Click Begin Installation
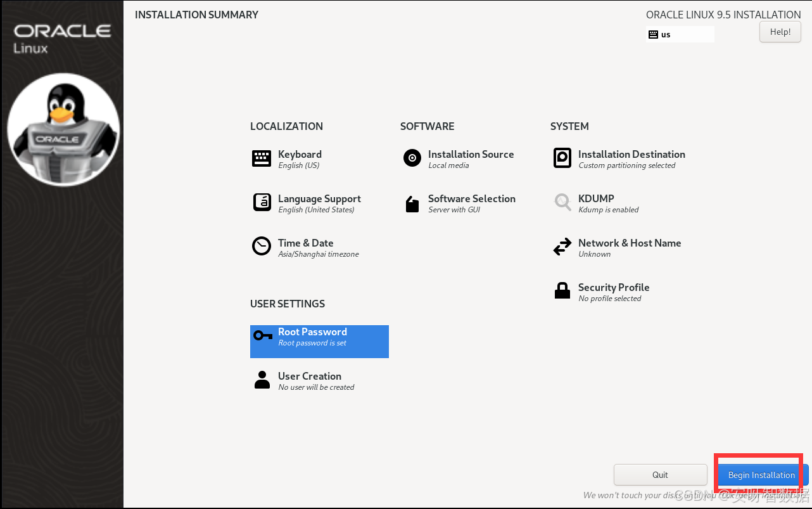The height and width of the screenshot is (509, 812). 761,475
